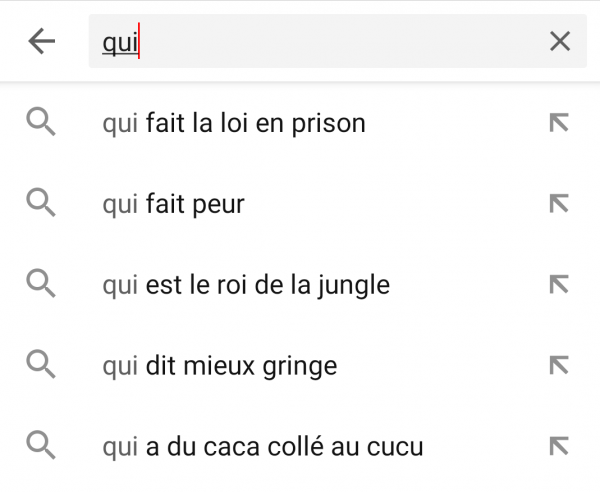Select suggestion 'qui fait peur'
600x492 pixels.
tap(300, 204)
